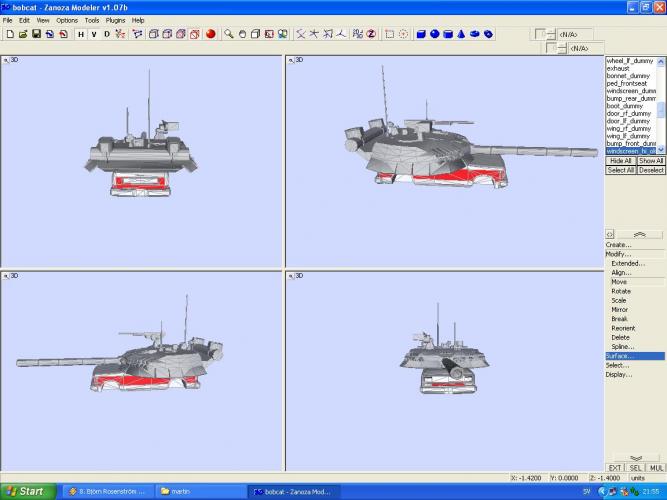Expand the Create... command group

[x=618, y=244]
